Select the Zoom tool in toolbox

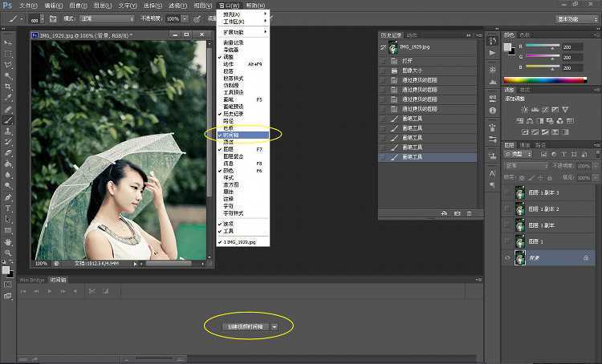click(x=8, y=253)
